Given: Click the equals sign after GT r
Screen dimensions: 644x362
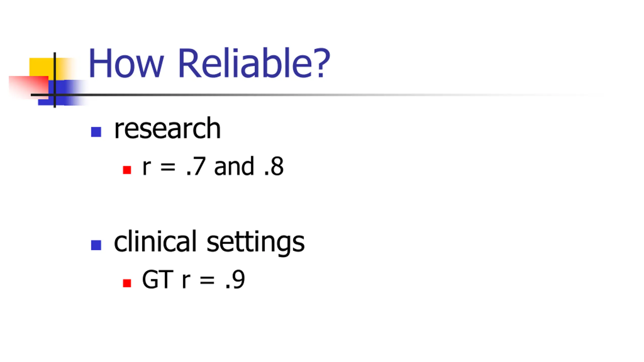Looking at the screenshot, I should pos(207,280).
